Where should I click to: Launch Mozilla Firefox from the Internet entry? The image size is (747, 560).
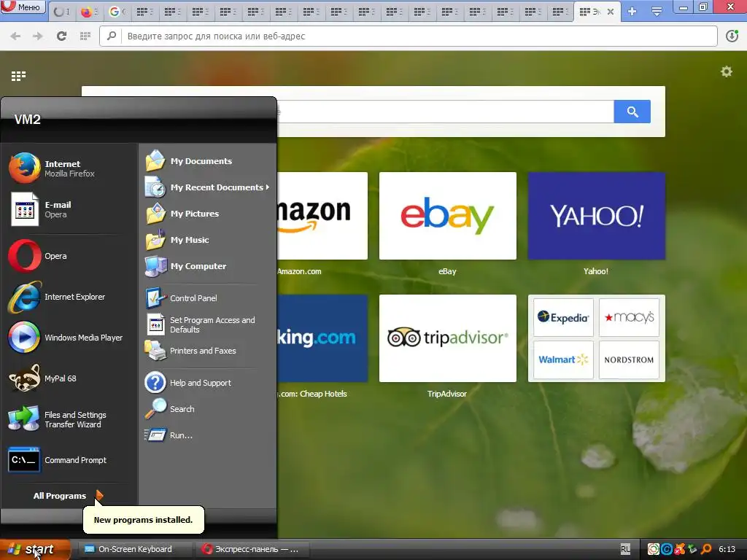(69, 168)
